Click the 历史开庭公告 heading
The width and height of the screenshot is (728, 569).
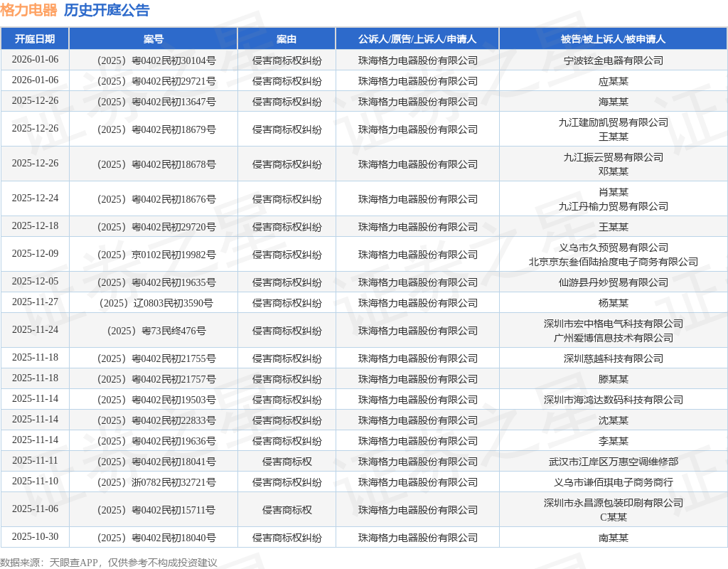point(107,10)
